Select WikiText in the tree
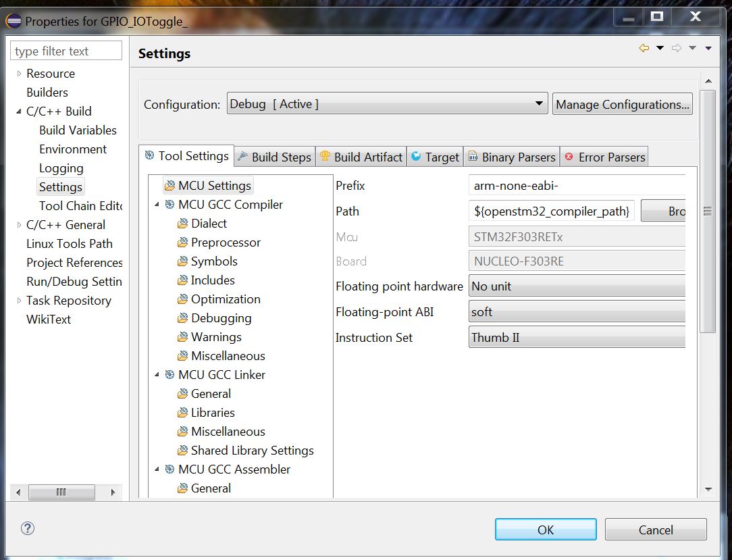The width and height of the screenshot is (732, 560). tap(49, 320)
